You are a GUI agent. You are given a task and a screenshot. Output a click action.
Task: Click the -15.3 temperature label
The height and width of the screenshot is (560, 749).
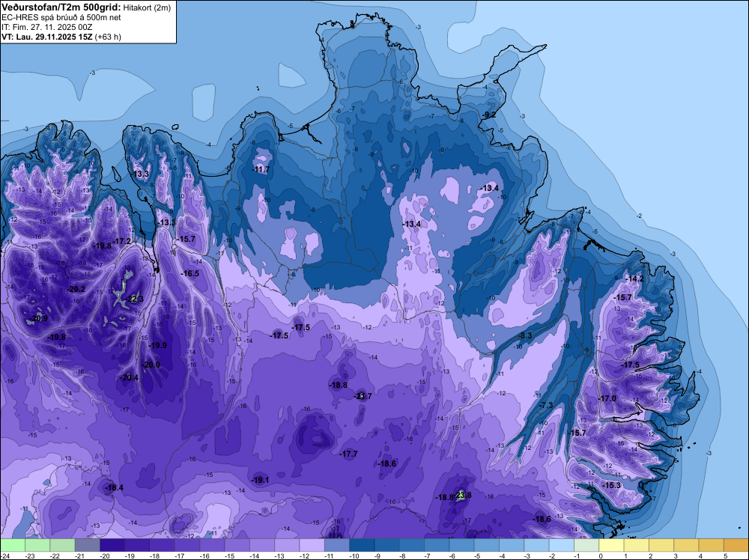(612, 485)
